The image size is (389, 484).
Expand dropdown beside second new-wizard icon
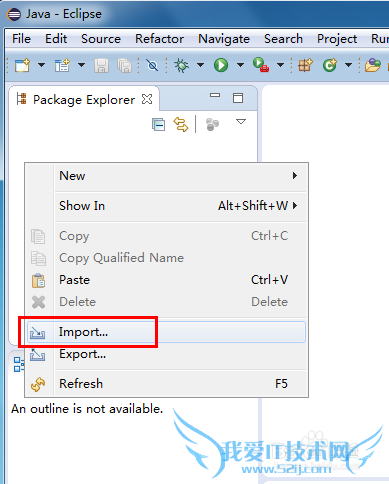pos(81,65)
